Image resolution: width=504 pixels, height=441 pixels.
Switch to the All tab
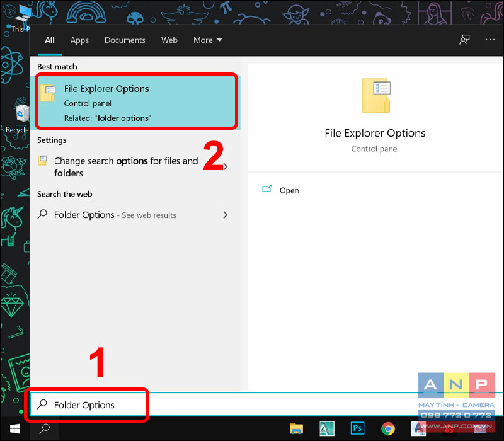[50, 40]
